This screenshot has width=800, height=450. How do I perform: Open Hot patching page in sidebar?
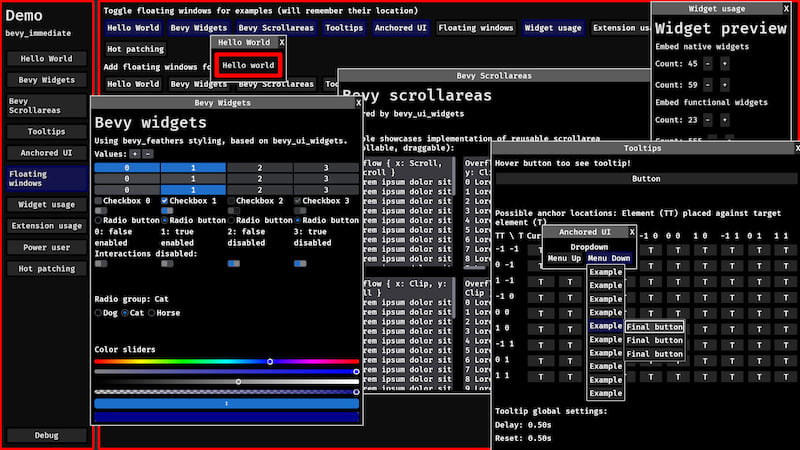pos(46,269)
